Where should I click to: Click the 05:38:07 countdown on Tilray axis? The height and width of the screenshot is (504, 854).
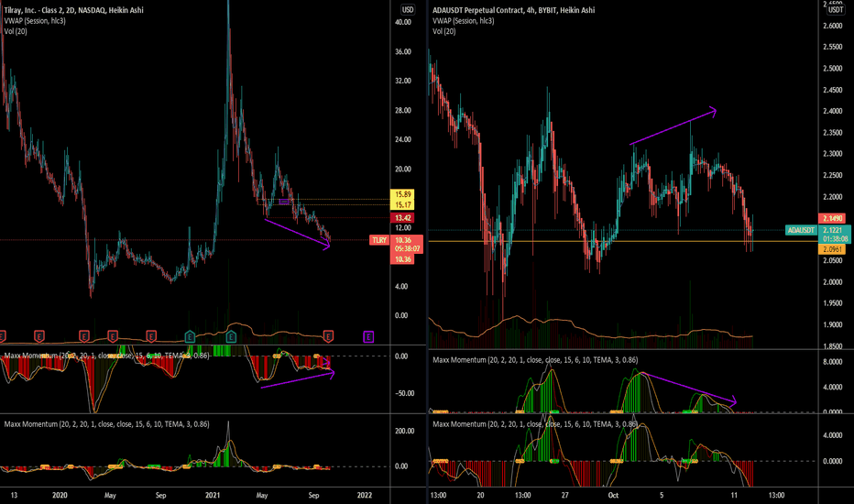(x=407, y=248)
